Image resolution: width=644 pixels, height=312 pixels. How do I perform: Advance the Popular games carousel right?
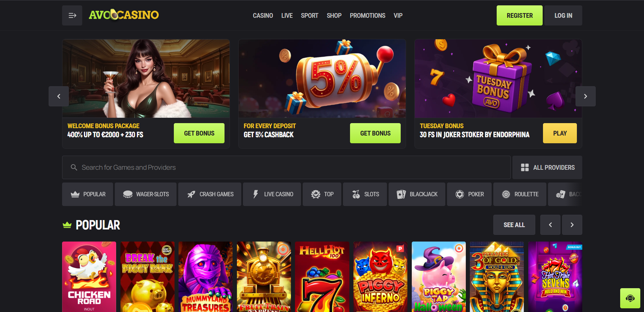pos(572,225)
